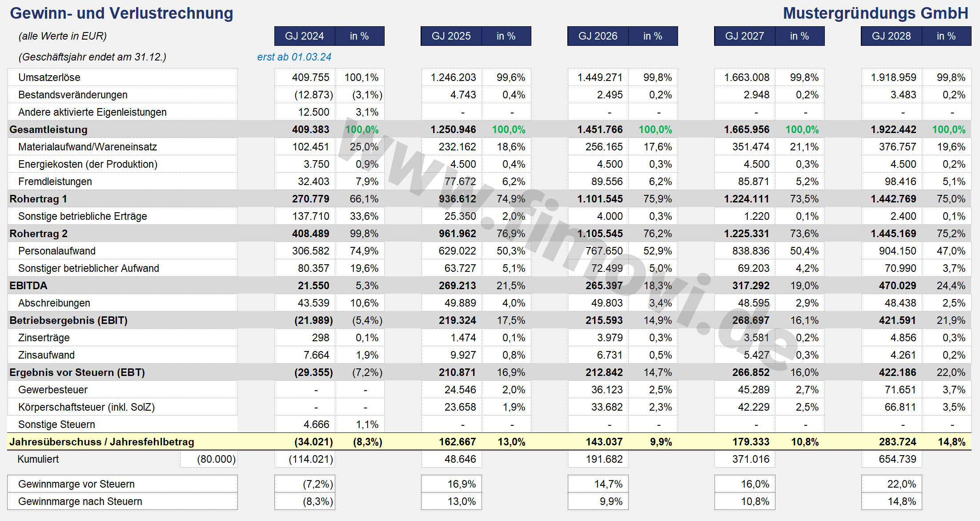Select the Kumuliert row label
980x521 pixels.
(38, 459)
